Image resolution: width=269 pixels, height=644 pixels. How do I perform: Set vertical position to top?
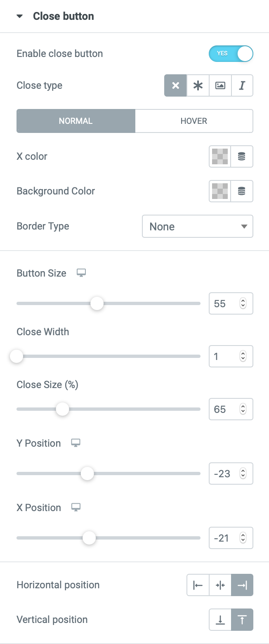(x=242, y=620)
